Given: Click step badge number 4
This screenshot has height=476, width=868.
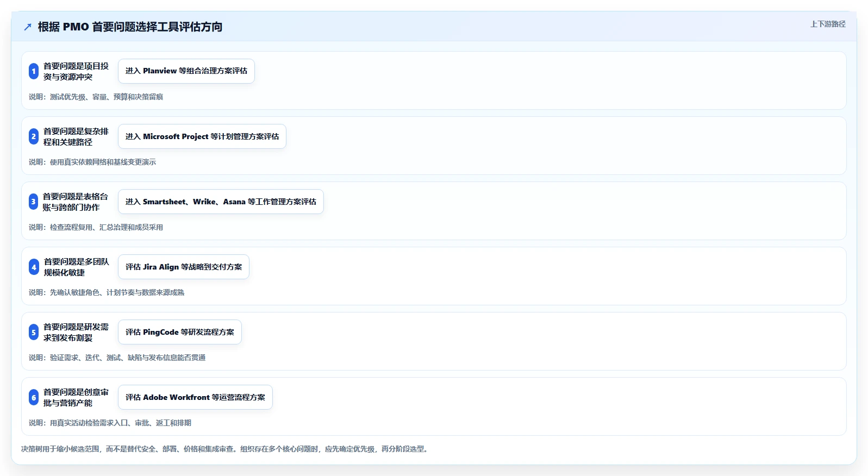Looking at the screenshot, I should pyautogui.click(x=34, y=267).
